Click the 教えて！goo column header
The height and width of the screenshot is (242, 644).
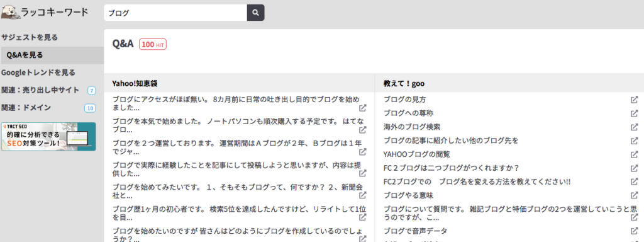[404, 84]
